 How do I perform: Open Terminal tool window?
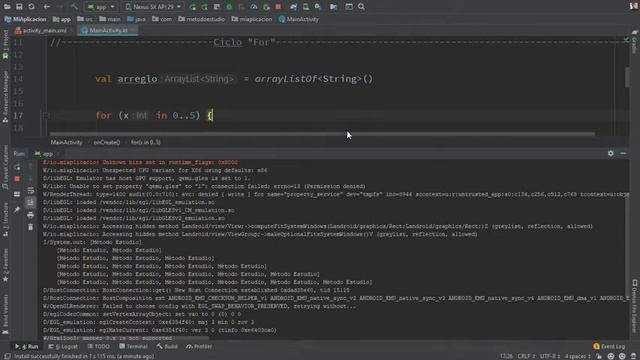click(133, 347)
